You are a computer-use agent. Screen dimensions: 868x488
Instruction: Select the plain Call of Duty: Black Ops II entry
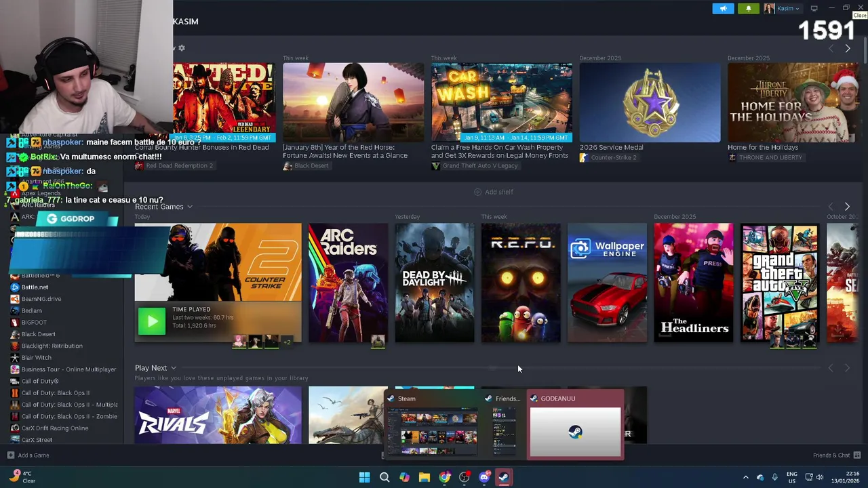click(55, 393)
